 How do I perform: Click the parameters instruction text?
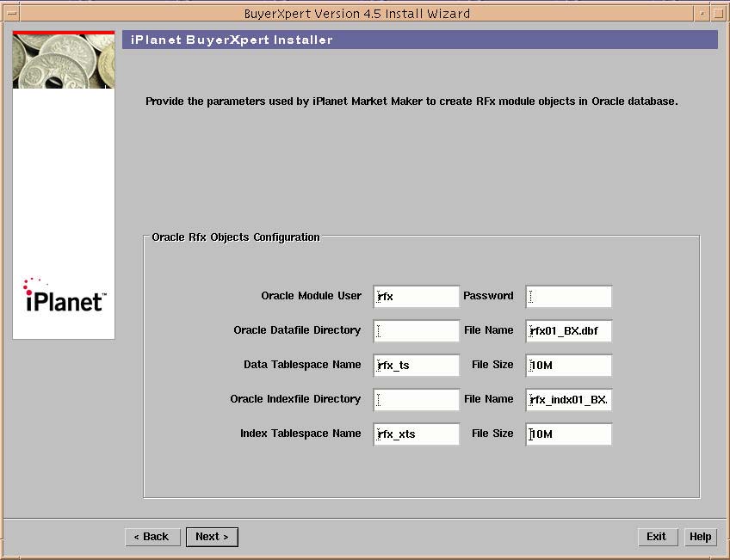coord(411,102)
